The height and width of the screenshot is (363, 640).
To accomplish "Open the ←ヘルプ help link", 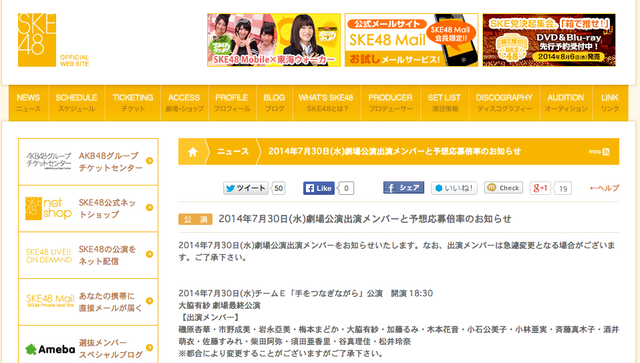I will (x=604, y=188).
